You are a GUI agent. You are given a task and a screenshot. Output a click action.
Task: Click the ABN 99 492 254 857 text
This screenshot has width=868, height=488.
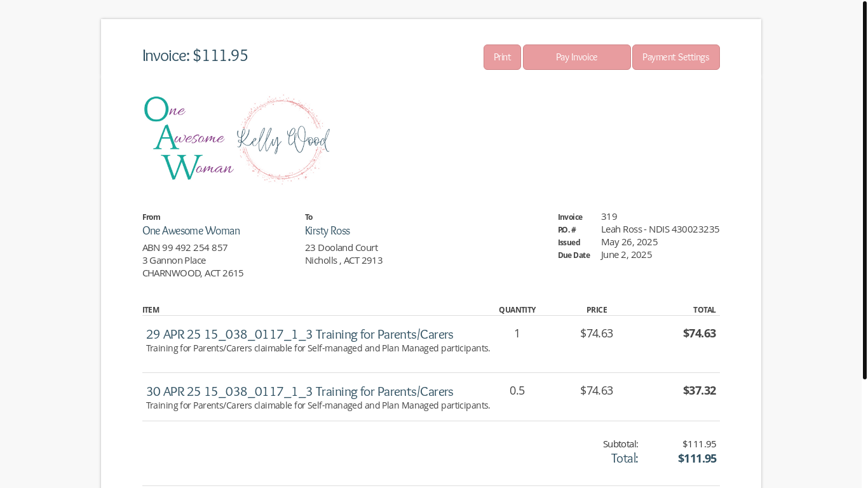coord(185,248)
